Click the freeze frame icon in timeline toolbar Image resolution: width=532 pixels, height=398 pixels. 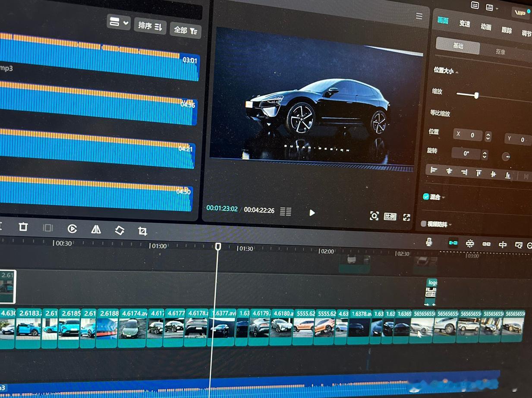pyautogui.click(x=48, y=228)
